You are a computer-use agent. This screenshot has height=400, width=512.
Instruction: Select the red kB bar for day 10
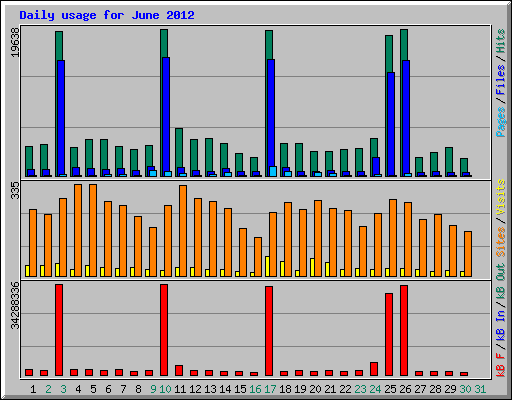(x=164, y=330)
